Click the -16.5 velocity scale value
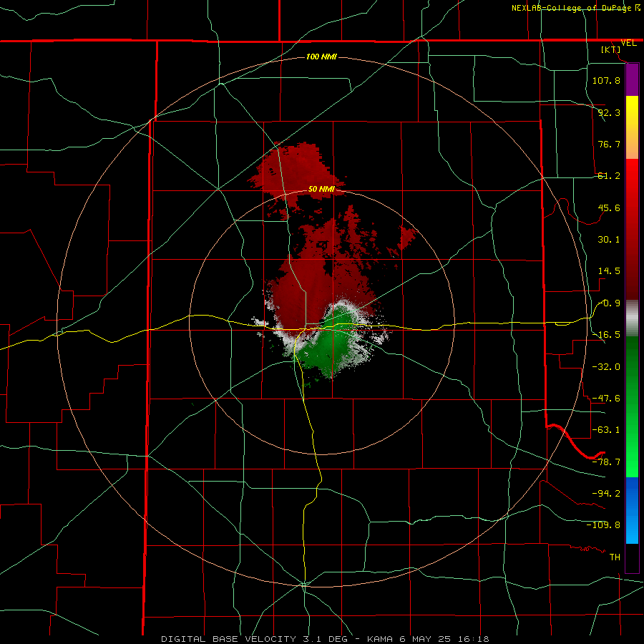The width and height of the screenshot is (644, 644). (606, 335)
